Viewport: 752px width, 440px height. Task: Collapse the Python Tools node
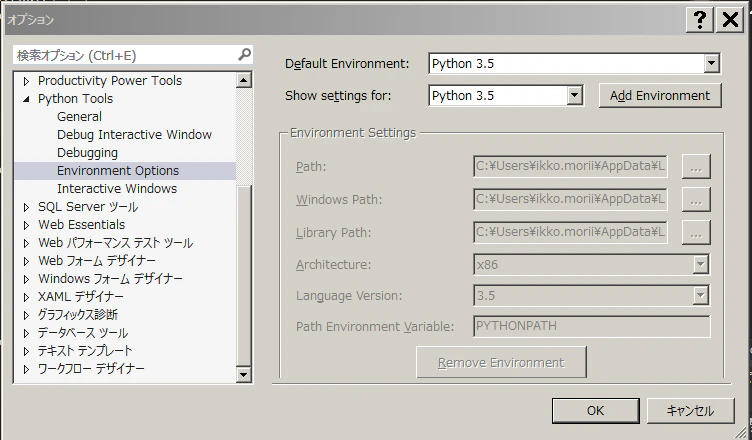point(26,99)
